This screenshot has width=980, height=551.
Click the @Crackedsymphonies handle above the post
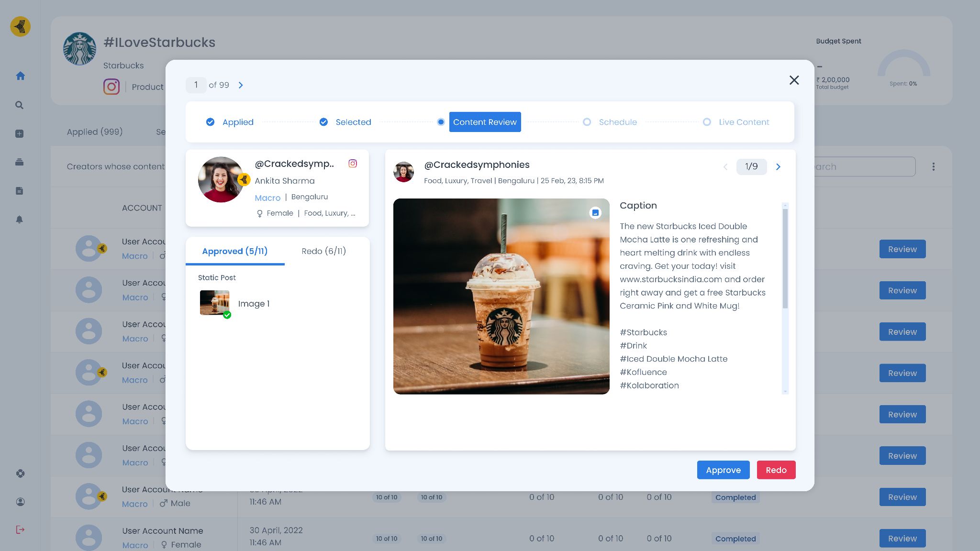(477, 165)
